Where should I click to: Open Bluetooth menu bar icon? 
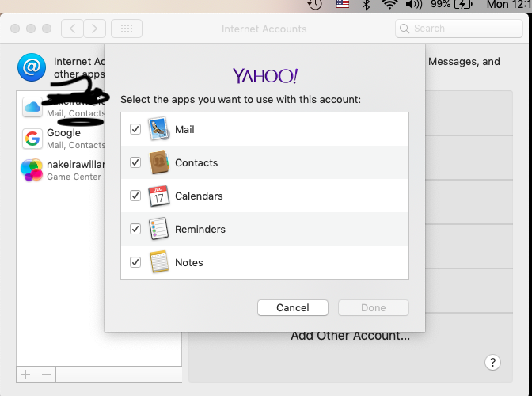pyautogui.click(x=366, y=5)
